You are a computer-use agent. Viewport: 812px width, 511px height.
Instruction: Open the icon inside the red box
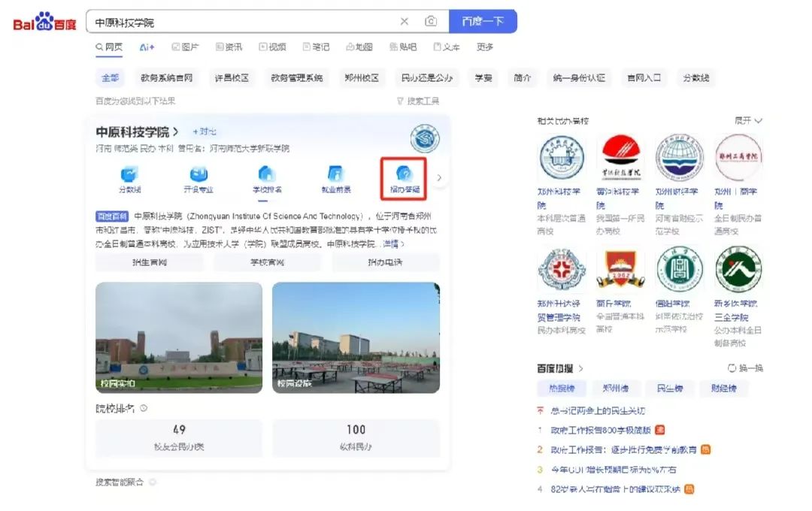[404, 179]
